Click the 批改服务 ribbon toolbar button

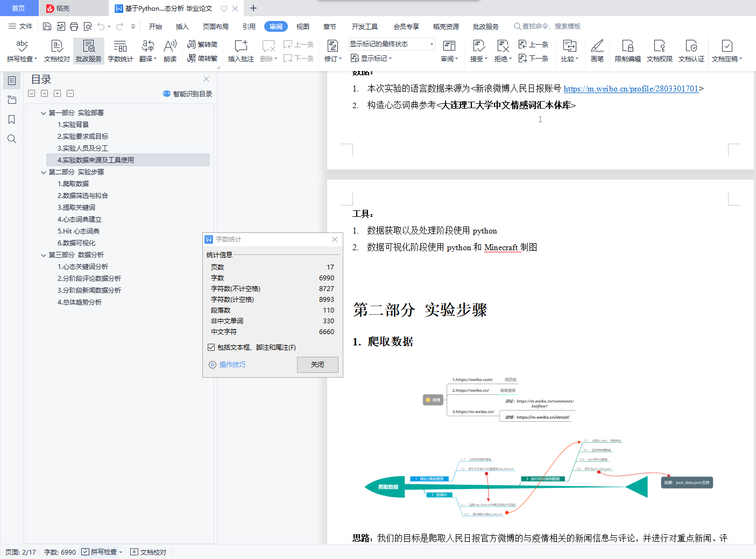pyautogui.click(x=89, y=51)
